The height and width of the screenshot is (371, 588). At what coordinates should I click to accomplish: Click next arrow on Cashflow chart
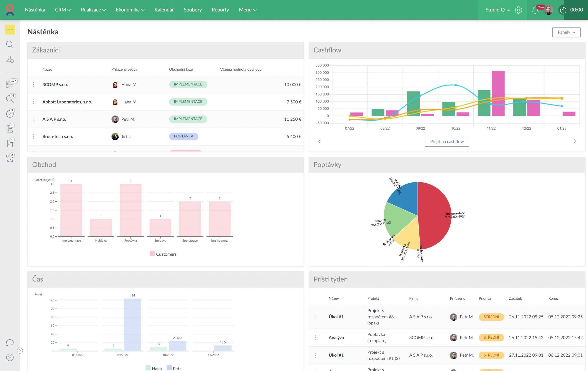click(575, 141)
